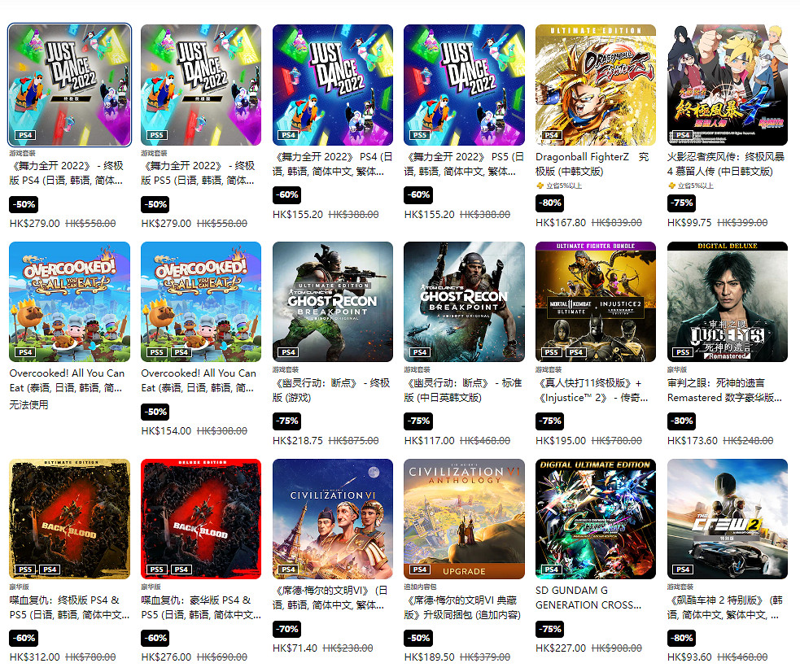Click HK$154.00 Overcooked price
Viewport: 800px width, 672px height.
pyautogui.click(x=166, y=431)
